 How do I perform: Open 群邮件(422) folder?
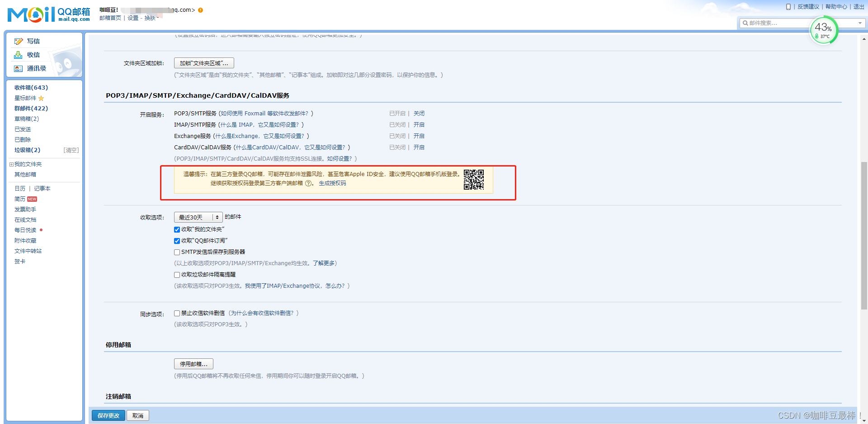(x=31, y=109)
